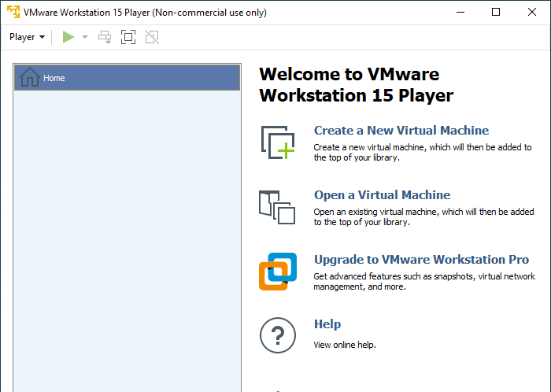Click the house icon next to Home
551x392 pixels.
coord(30,77)
